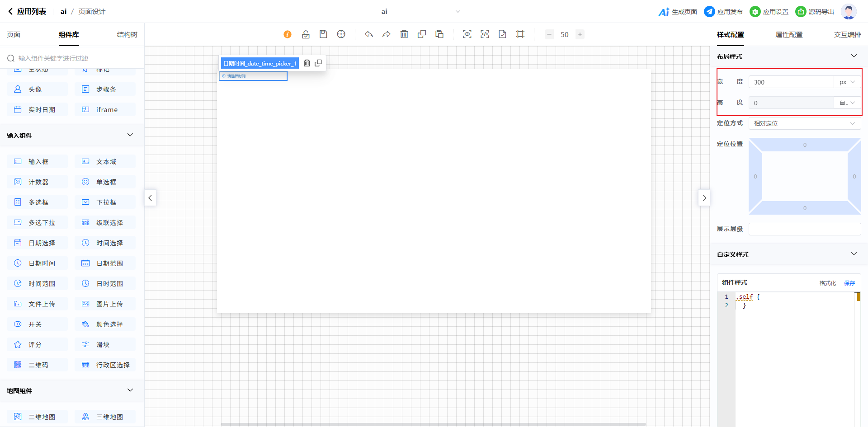Screen dimensions: 868x427
Task: Click the undo arrow icon
Action: pos(369,34)
